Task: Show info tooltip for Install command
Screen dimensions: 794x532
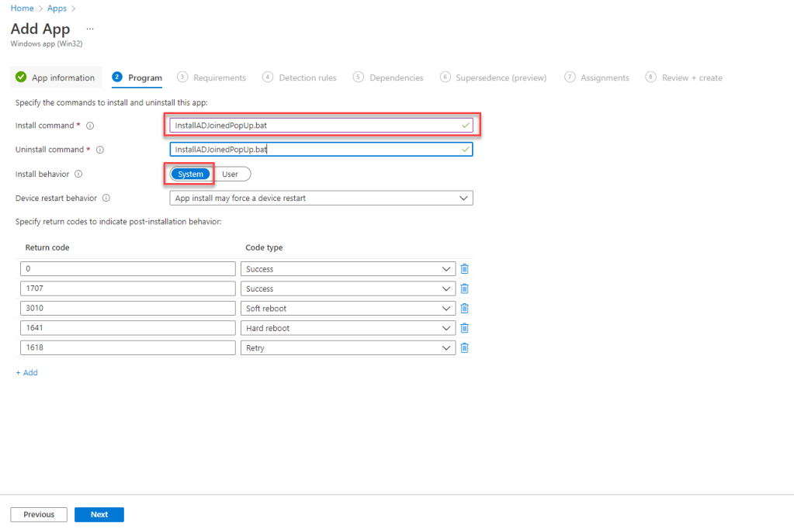Action: tap(90, 126)
